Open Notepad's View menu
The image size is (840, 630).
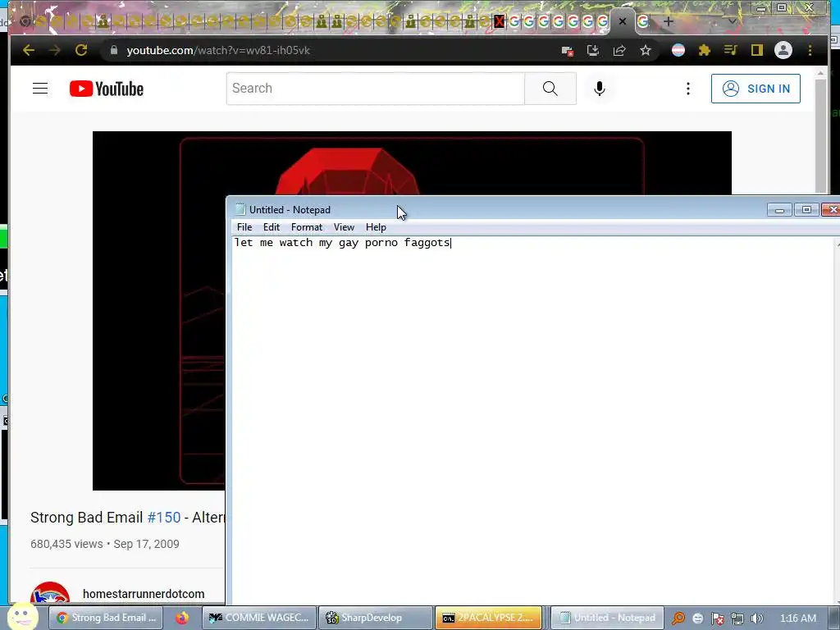click(x=344, y=227)
